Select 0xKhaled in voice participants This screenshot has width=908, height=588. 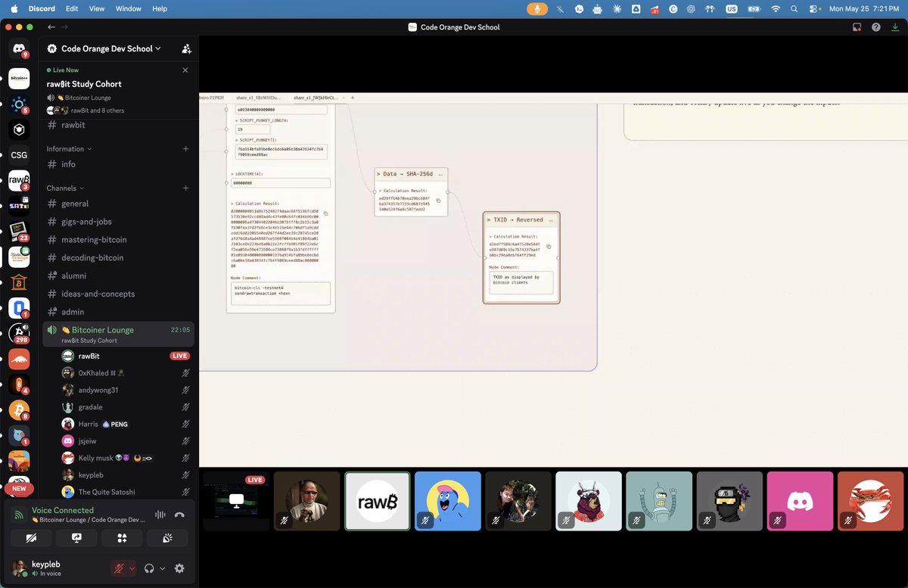(x=126, y=373)
